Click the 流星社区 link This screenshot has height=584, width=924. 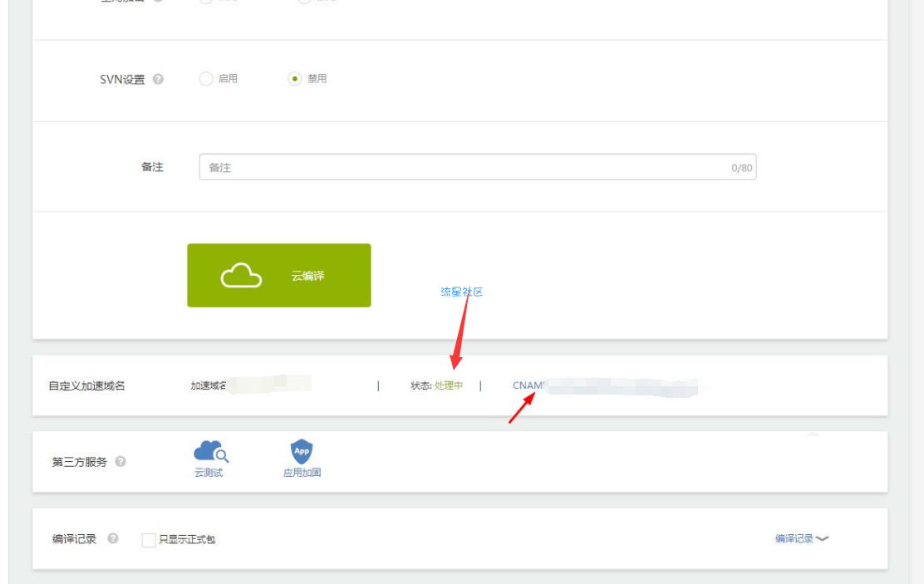pos(461,292)
